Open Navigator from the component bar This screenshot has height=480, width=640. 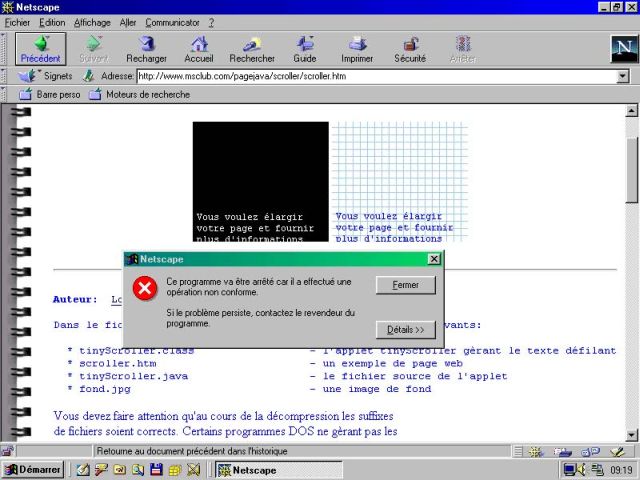[x=536, y=451]
